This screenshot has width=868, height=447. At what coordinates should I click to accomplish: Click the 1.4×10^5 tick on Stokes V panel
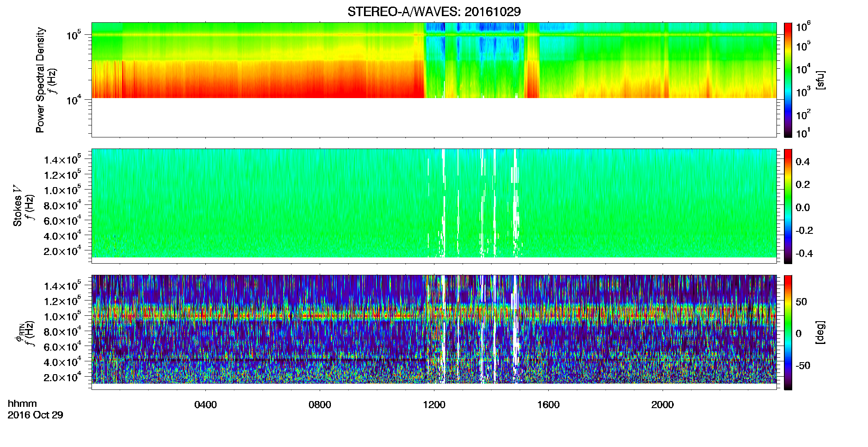click(63, 160)
